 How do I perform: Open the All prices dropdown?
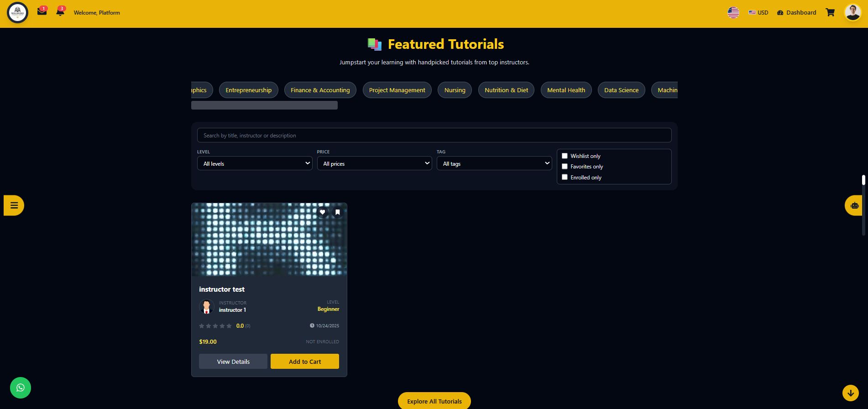[374, 163]
